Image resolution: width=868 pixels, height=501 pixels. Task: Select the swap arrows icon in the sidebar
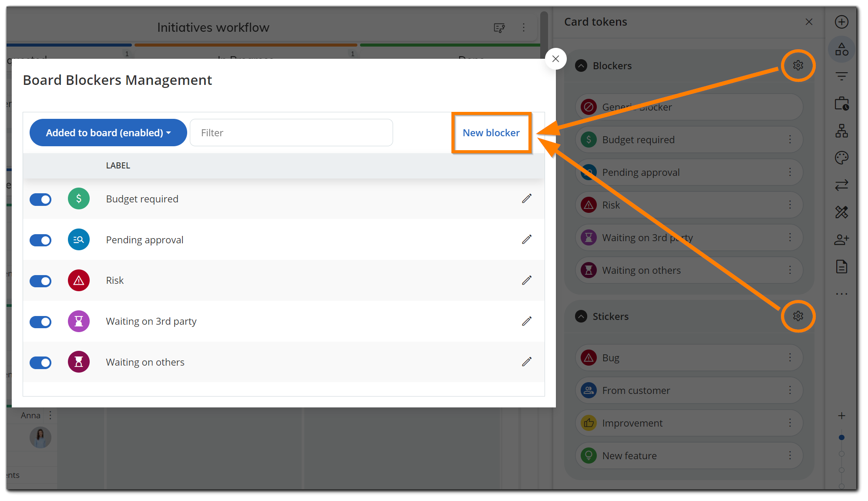tap(841, 185)
